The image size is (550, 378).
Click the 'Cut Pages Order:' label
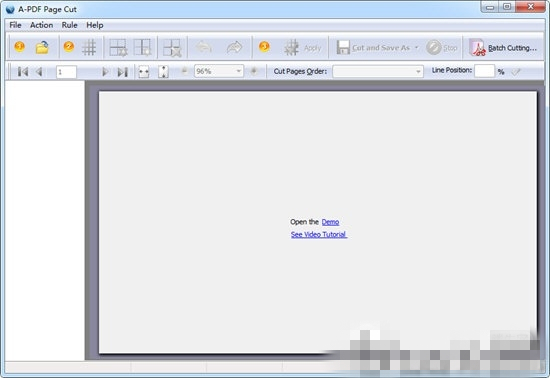(x=300, y=71)
